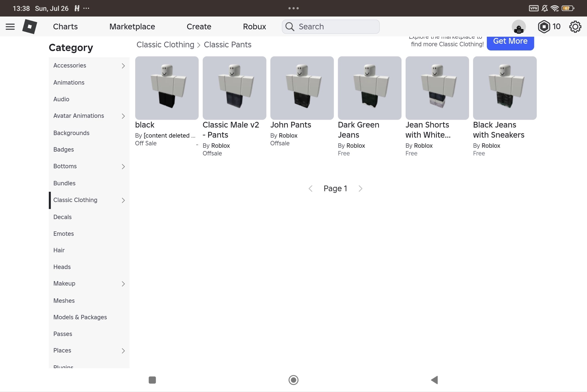
Task: Open the hamburger navigation menu
Action: 10,27
